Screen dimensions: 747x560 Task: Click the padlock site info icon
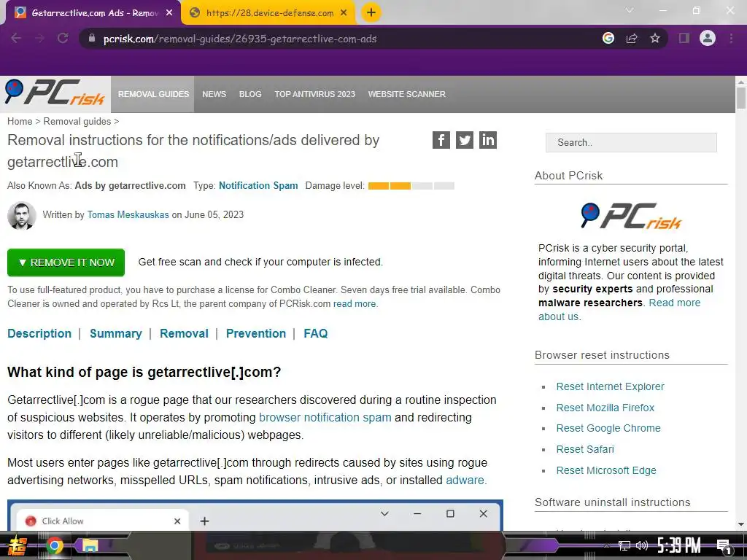(x=92, y=38)
